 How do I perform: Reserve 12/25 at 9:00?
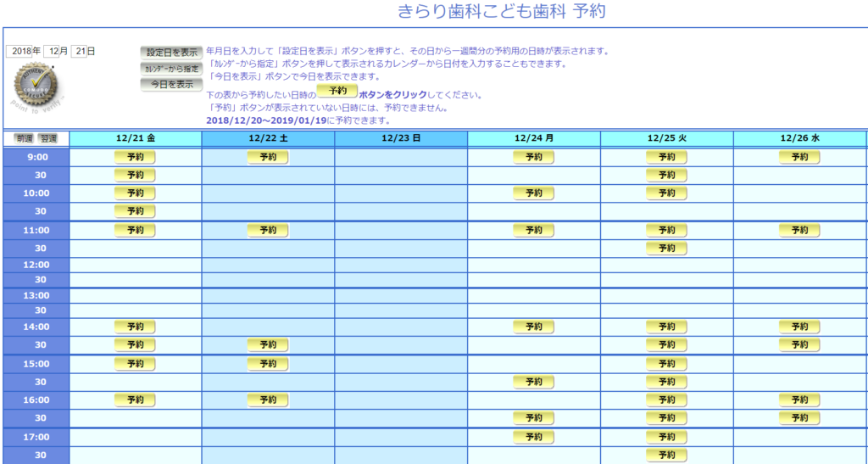coord(666,157)
